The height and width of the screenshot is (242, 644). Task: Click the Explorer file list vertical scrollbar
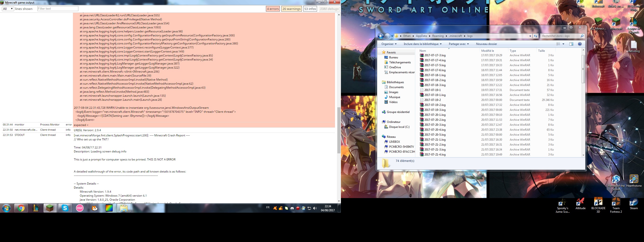point(583,69)
